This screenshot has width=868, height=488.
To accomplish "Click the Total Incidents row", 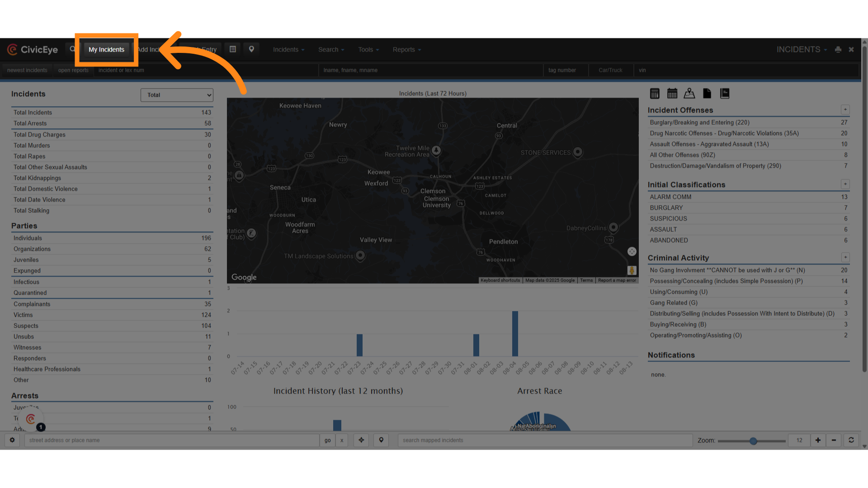I will pyautogui.click(x=112, y=113).
